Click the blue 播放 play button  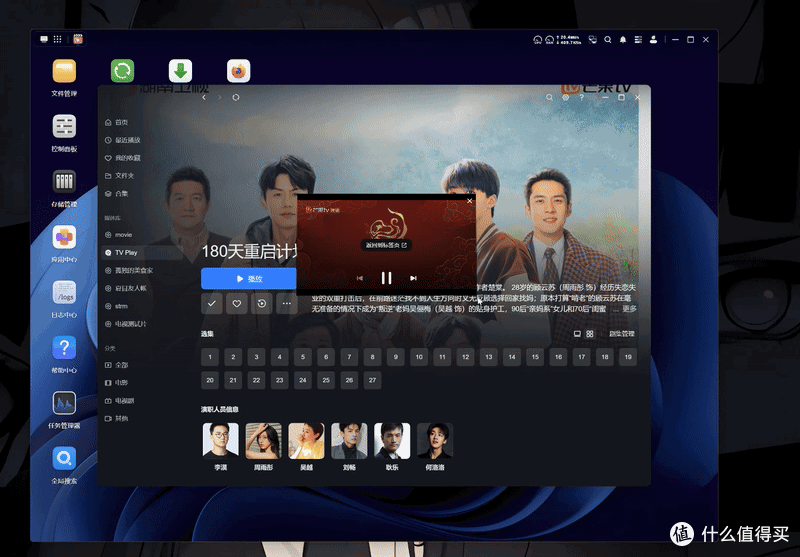point(248,278)
